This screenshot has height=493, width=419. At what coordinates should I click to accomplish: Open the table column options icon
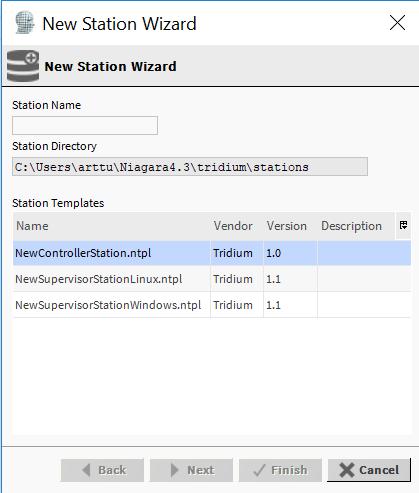tap(403, 225)
